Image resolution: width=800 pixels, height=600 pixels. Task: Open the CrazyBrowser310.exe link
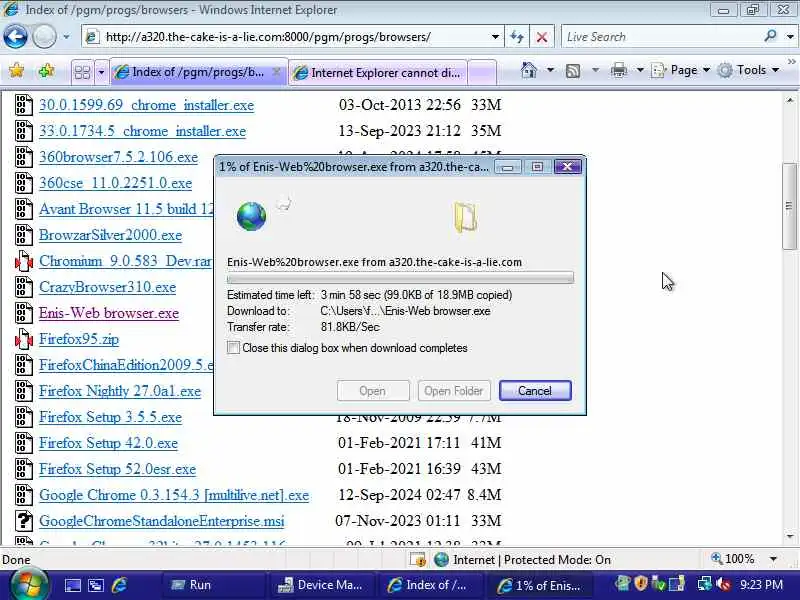107,287
